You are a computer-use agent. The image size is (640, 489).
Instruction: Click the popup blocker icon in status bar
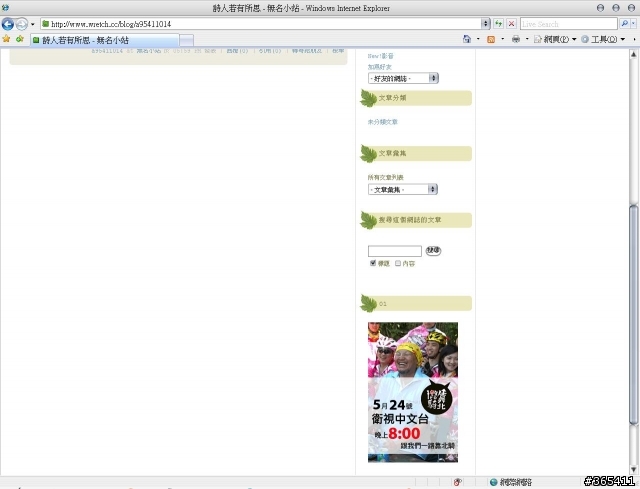pyautogui.click(x=457, y=482)
